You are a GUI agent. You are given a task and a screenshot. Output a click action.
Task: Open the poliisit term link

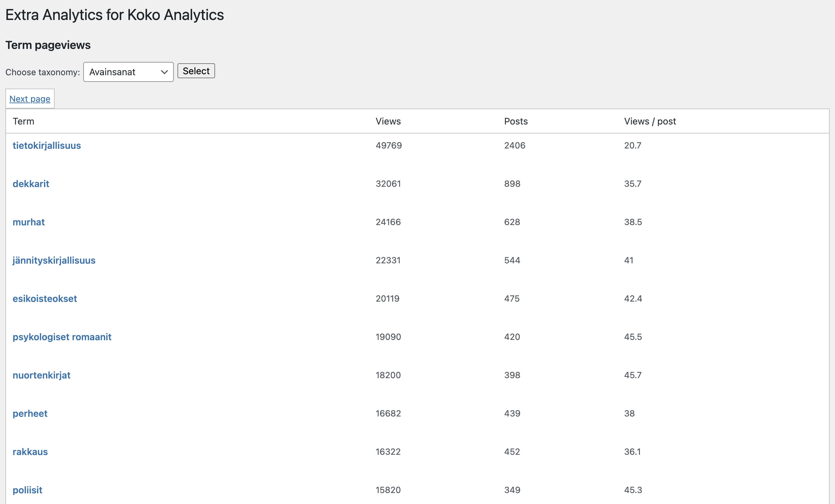27,490
